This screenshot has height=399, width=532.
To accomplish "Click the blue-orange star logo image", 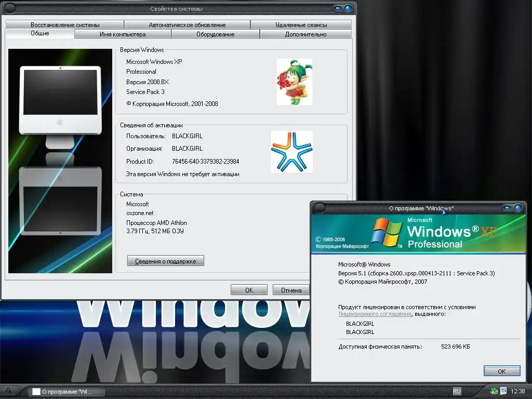I will [x=292, y=152].
